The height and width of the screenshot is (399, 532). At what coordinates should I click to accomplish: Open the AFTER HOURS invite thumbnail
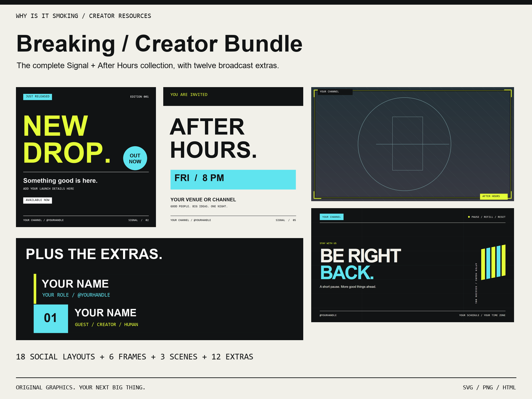point(233,157)
